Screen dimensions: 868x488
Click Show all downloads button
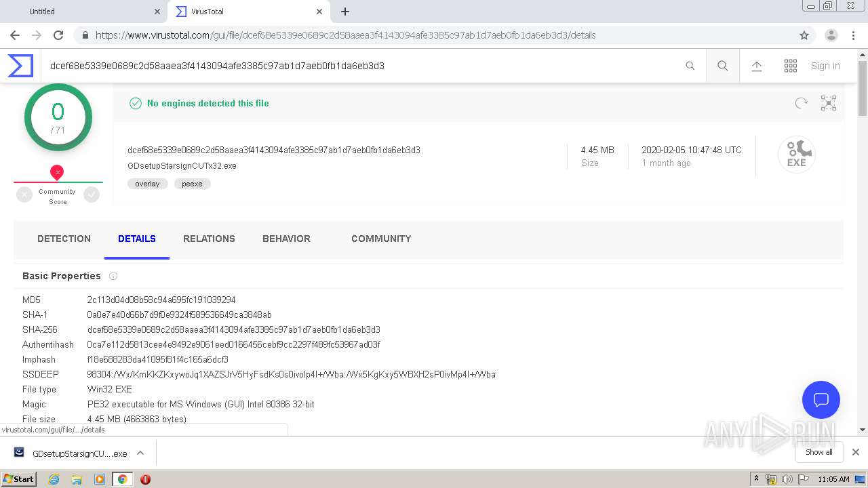(x=819, y=452)
